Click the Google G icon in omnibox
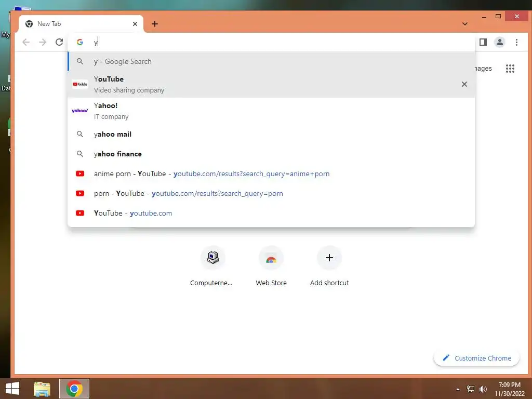The image size is (532, 399). (x=80, y=42)
